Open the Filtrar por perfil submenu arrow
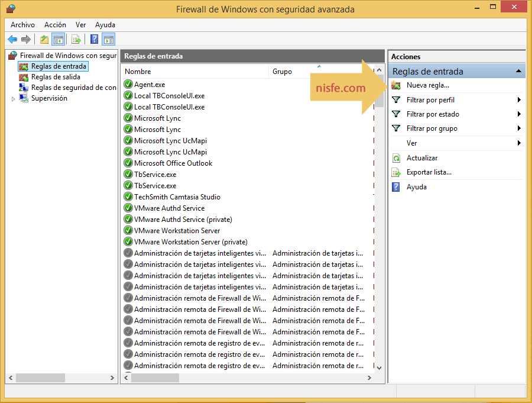 pyautogui.click(x=519, y=100)
